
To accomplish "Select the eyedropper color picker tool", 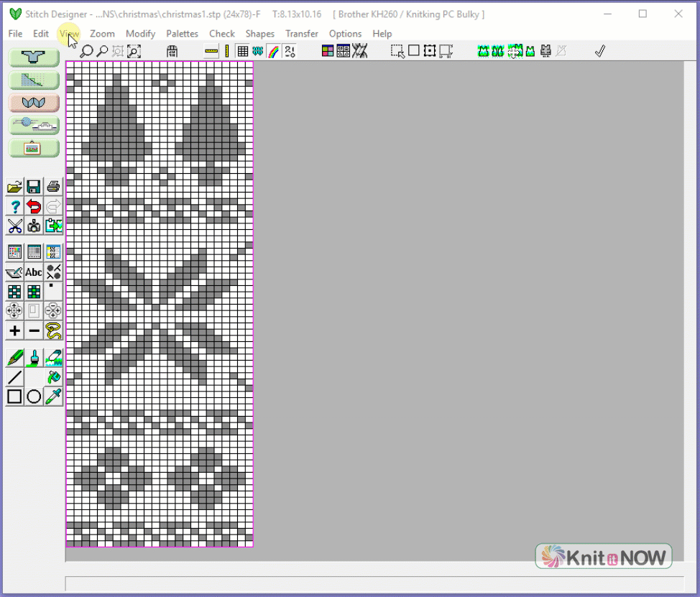I will [53, 397].
